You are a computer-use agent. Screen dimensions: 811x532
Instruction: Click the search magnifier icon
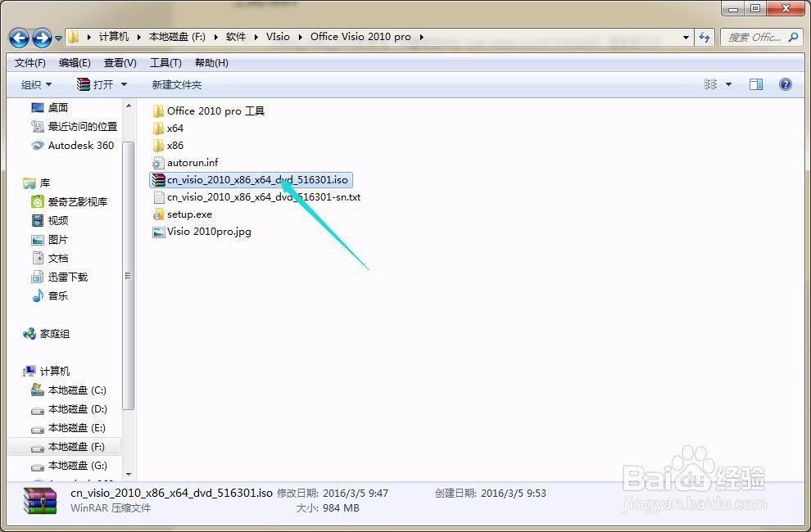pos(793,37)
